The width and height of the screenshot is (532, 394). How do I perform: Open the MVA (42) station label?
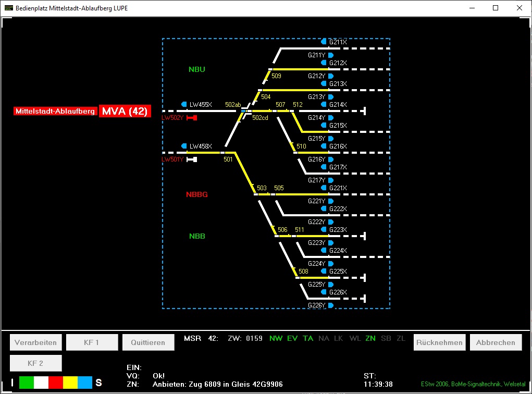pyautogui.click(x=125, y=111)
